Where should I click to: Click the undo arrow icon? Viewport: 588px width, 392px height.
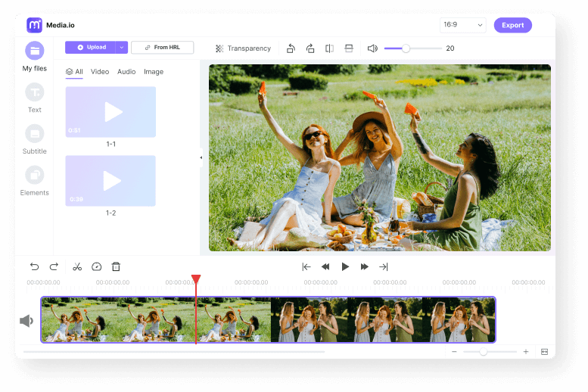tap(34, 266)
